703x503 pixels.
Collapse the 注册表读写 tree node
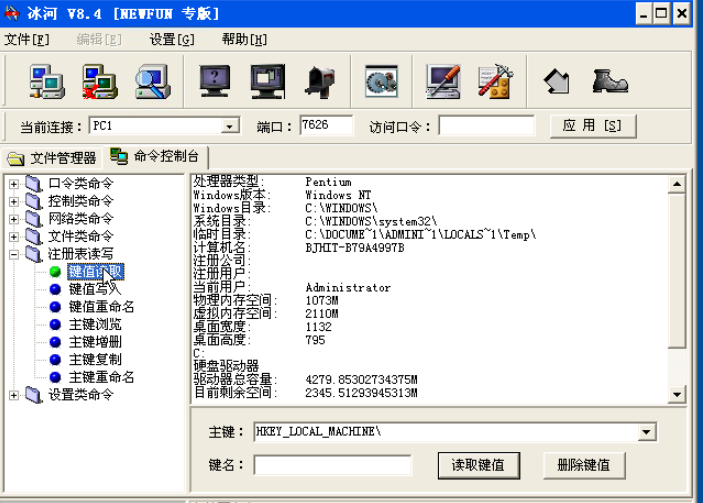14,254
